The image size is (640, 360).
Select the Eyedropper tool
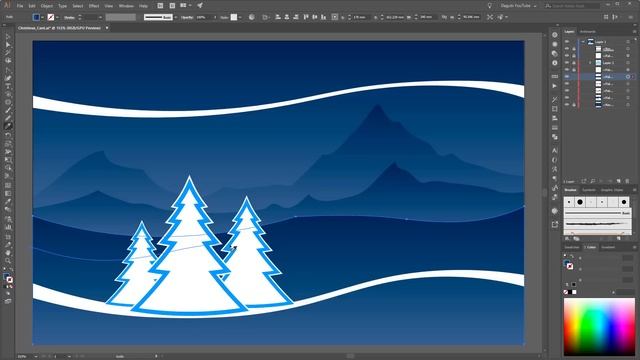pyautogui.click(x=8, y=201)
